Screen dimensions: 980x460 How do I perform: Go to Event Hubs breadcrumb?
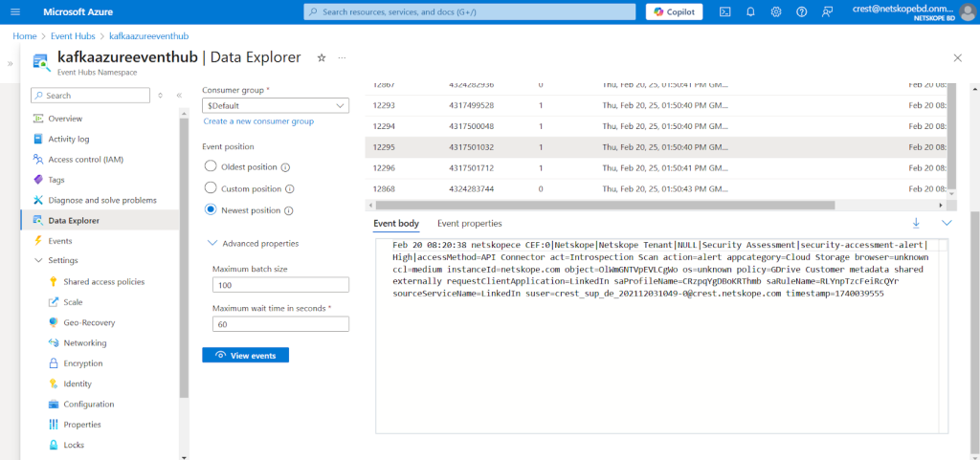click(73, 36)
